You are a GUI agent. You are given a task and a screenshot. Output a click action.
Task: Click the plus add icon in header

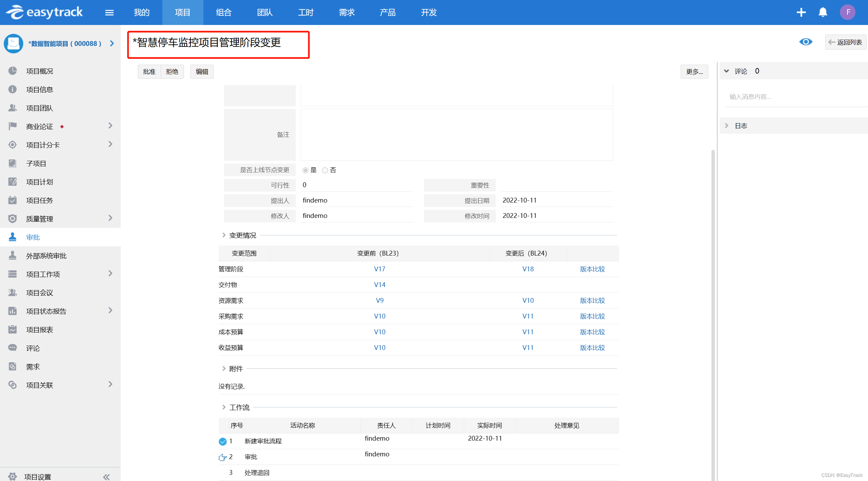[801, 12]
